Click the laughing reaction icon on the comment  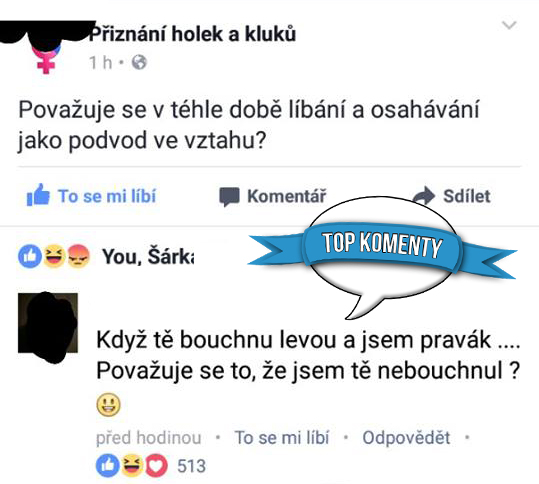[x=132, y=466]
